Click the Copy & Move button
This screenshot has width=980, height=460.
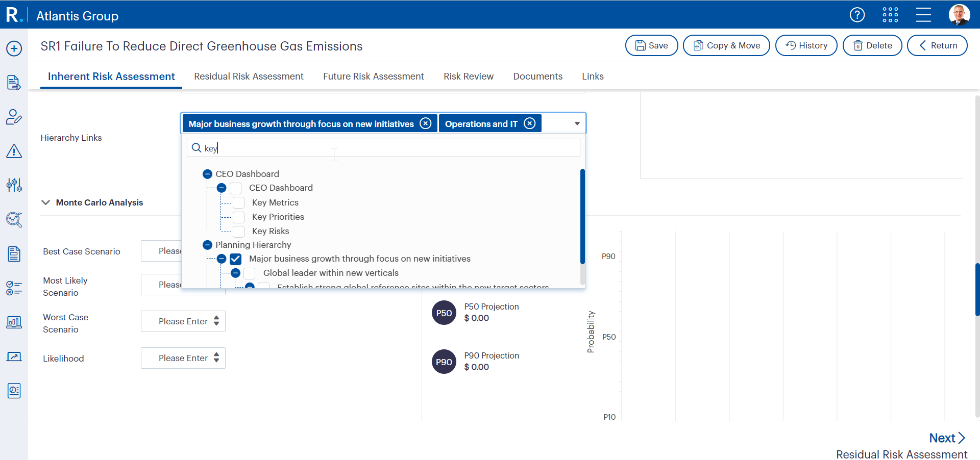tap(726, 45)
